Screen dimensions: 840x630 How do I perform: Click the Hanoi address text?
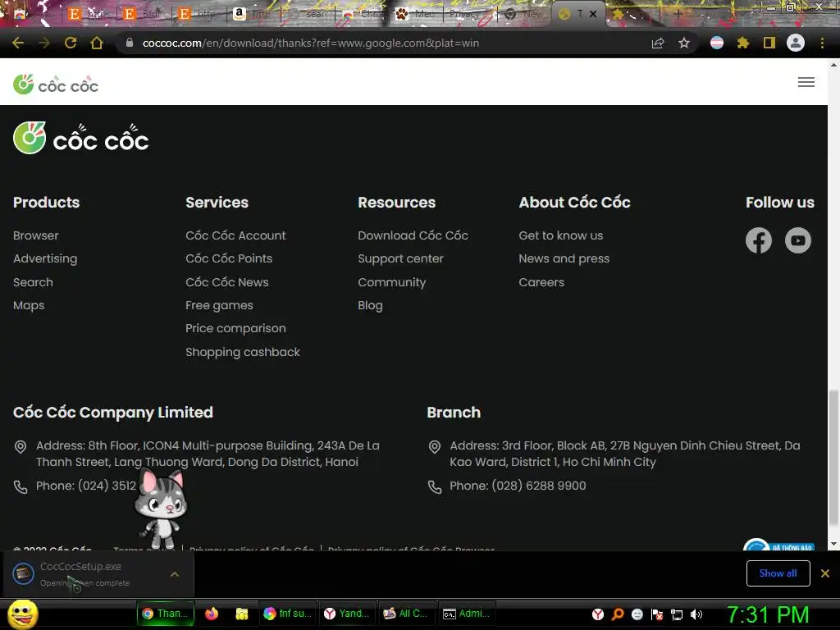coord(208,454)
